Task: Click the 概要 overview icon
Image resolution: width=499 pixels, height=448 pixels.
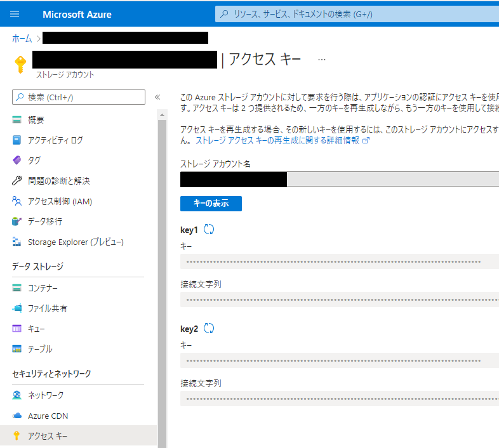Action: click(17, 120)
